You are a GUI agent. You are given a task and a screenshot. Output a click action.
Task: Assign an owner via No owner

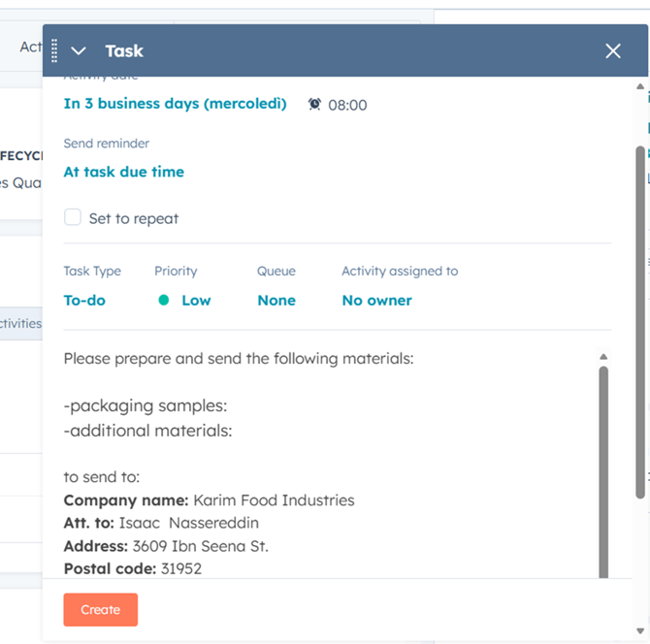point(376,301)
